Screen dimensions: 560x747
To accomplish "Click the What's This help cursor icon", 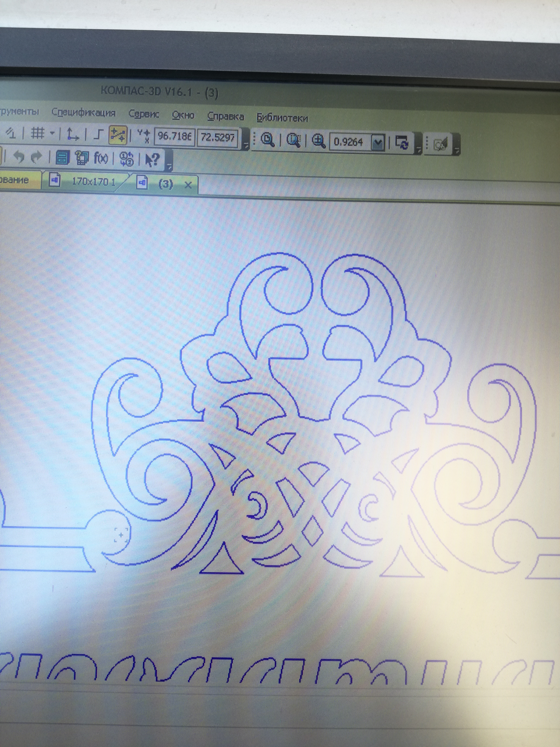I will [x=152, y=159].
